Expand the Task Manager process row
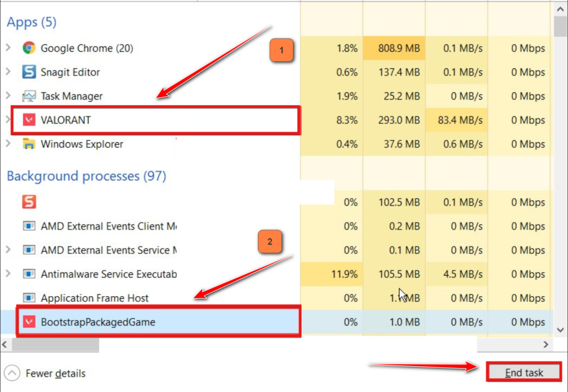This screenshot has width=568, height=392. (8, 95)
